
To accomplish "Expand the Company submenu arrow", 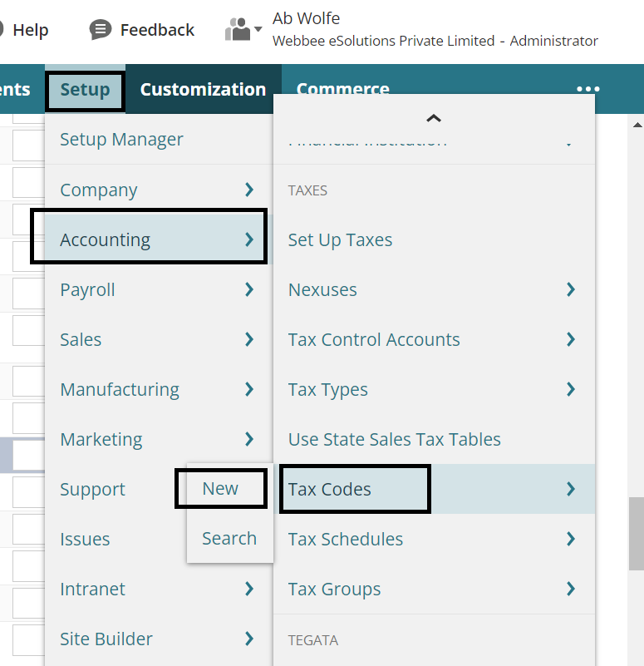I will (248, 190).
